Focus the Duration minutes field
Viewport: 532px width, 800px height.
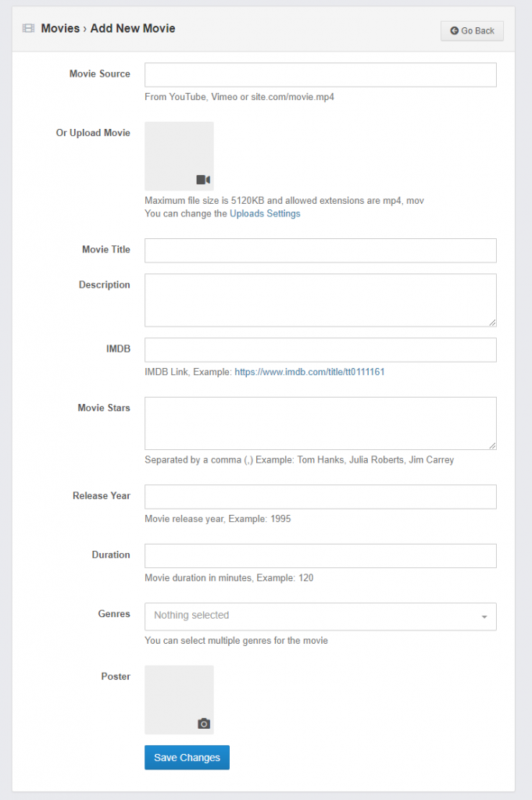320,555
